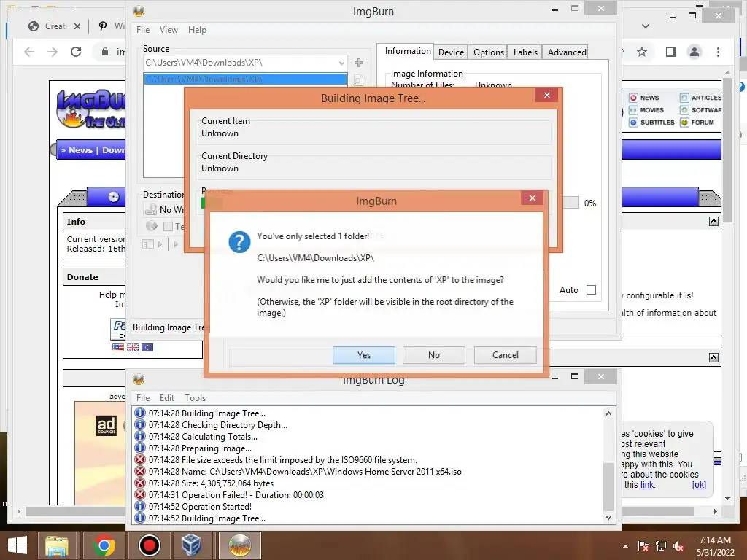Viewport: 747px width, 560px height.
Task: Click the log scrollbar up arrow
Action: (609, 413)
